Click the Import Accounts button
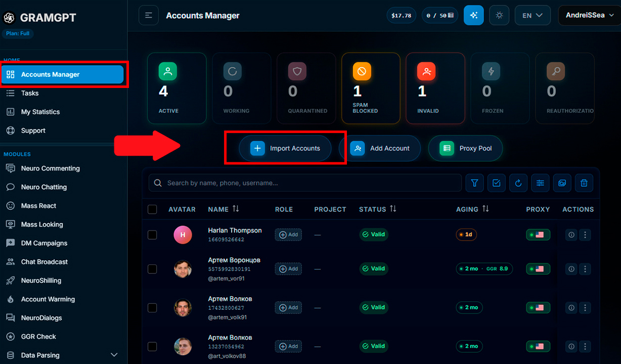 [285, 148]
